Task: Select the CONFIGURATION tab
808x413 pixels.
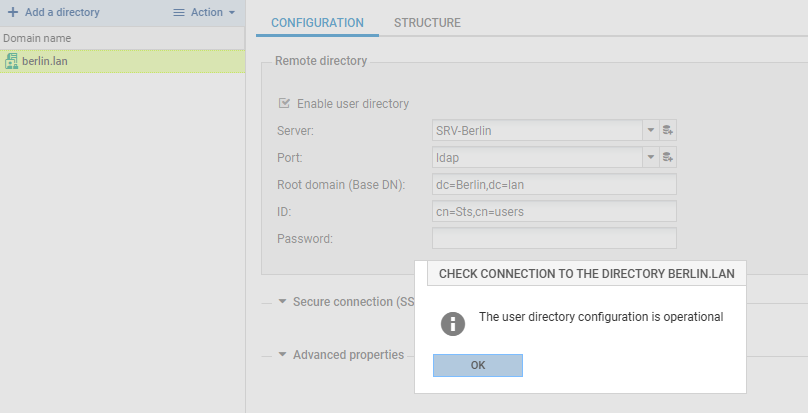Action: pos(317,22)
